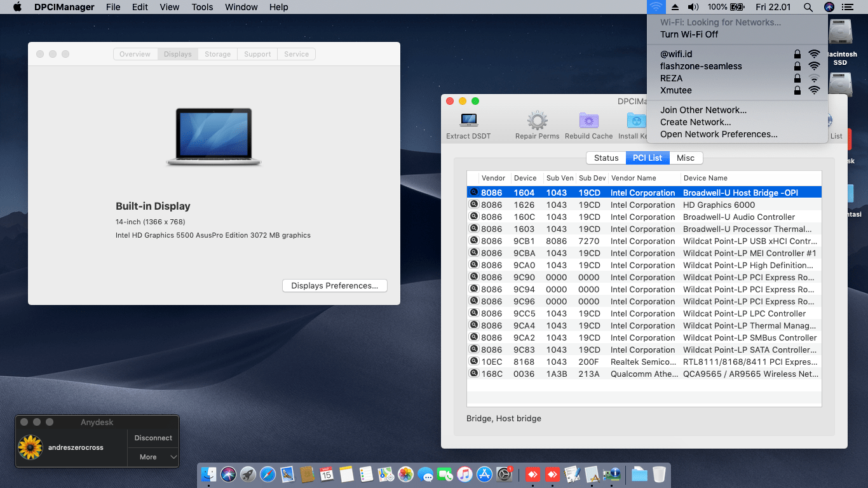Open the Window menu
This screenshot has height=488, width=868.
pyautogui.click(x=241, y=7)
